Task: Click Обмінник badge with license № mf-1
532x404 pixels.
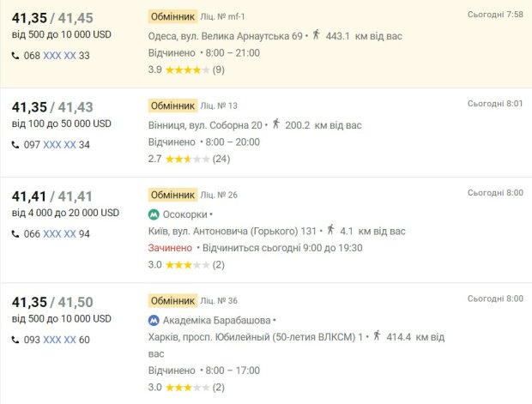Action: tap(172, 16)
